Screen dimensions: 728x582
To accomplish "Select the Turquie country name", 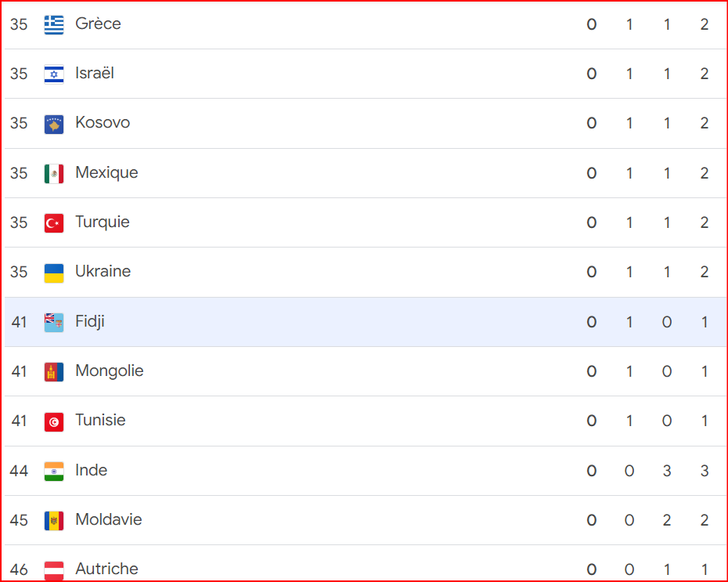I will (x=102, y=222).
